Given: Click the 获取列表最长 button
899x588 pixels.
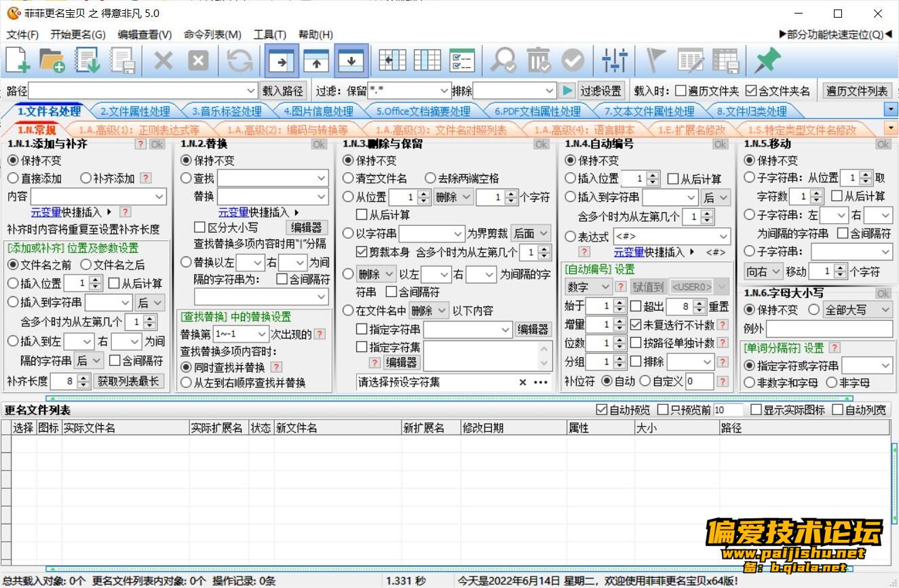Looking at the screenshot, I should click(128, 381).
